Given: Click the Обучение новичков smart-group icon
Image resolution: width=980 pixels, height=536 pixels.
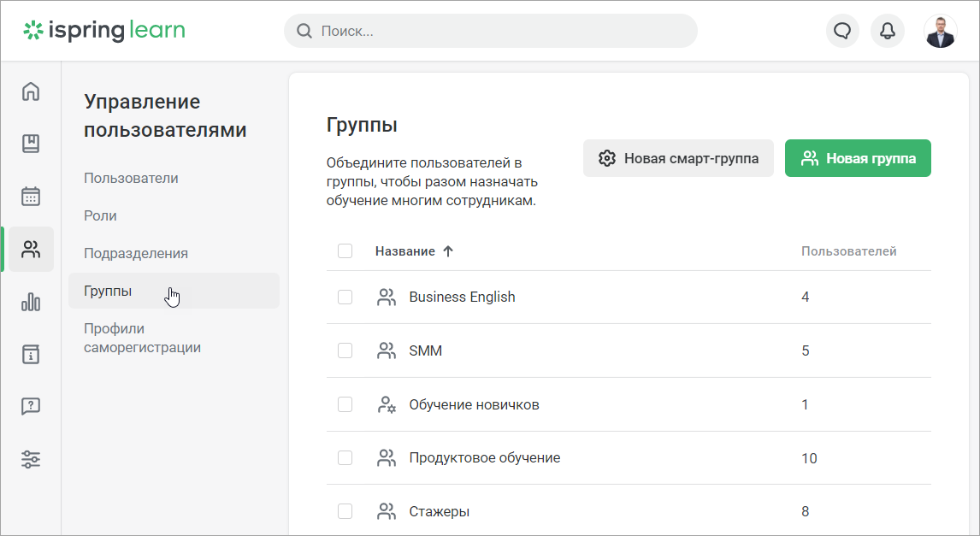Looking at the screenshot, I should (x=387, y=405).
